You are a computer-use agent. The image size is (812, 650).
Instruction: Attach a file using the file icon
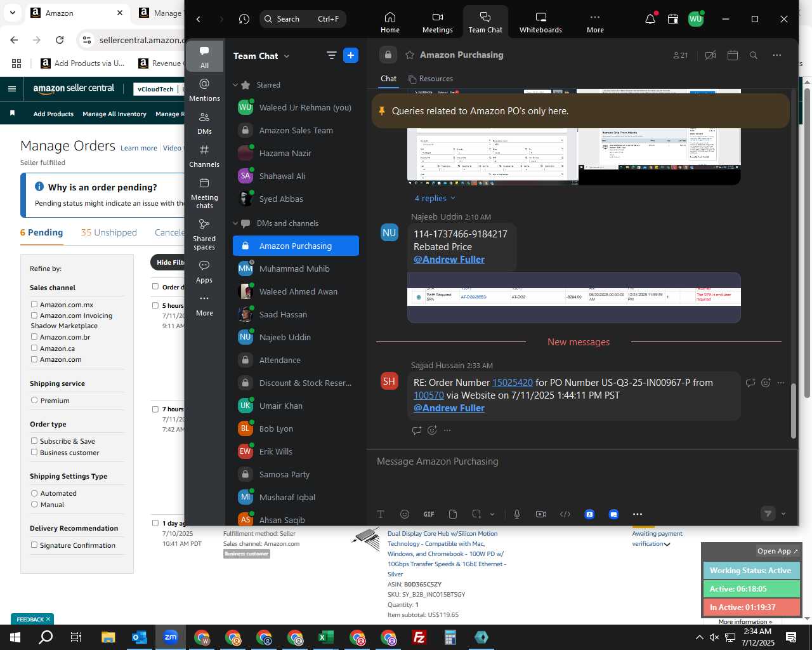click(x=453, y=514)
